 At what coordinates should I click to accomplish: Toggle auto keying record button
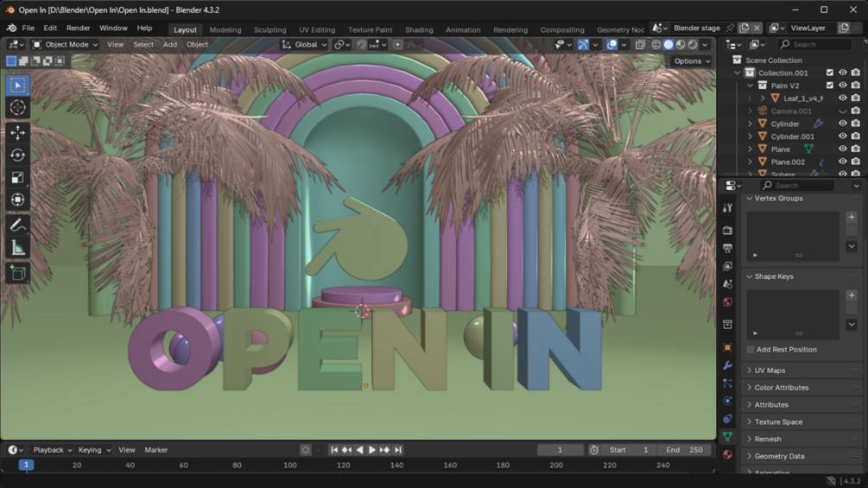[x=306, y=450]
